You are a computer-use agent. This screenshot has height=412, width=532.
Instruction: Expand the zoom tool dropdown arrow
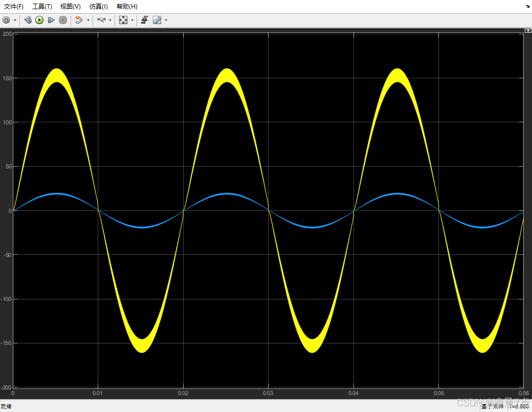pos(110,20)
